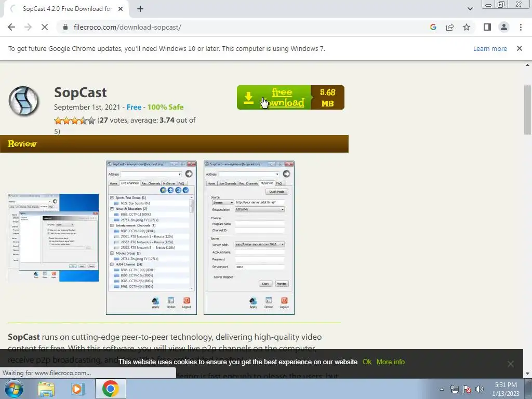Open the MyServer screenshot thumbnail

[249, 237]
